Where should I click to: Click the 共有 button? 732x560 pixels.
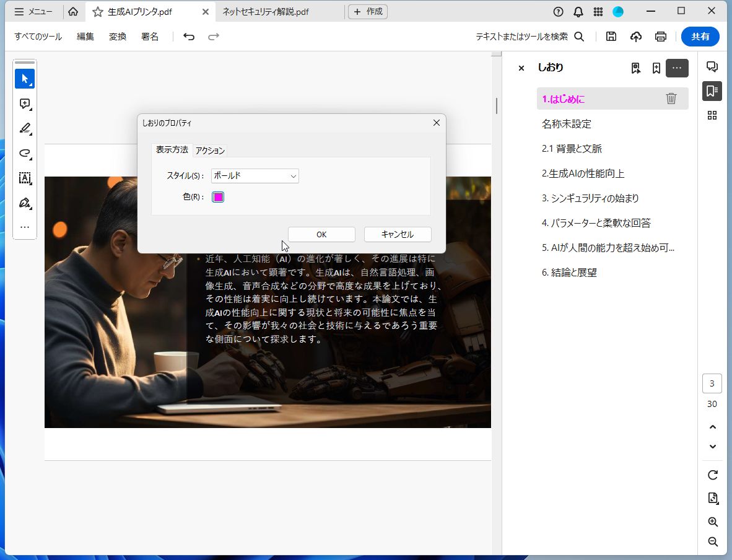click(700, 37)
